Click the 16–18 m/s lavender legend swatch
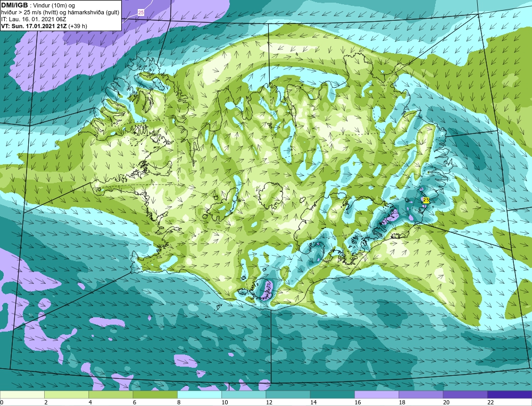 click(377, 395)
